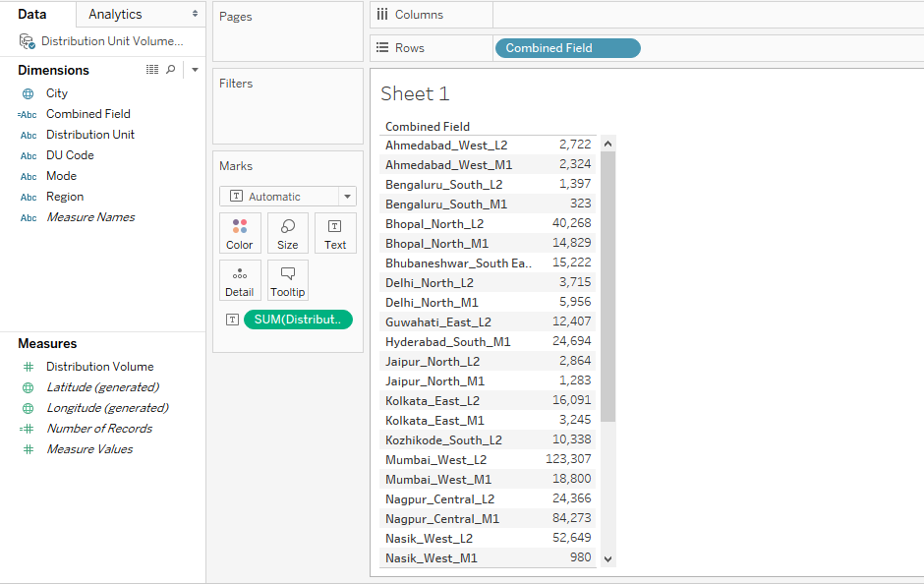Click the table scrollbar down arrow
The height and width of the screenshot is (584, 924).
tap(608, 558)
